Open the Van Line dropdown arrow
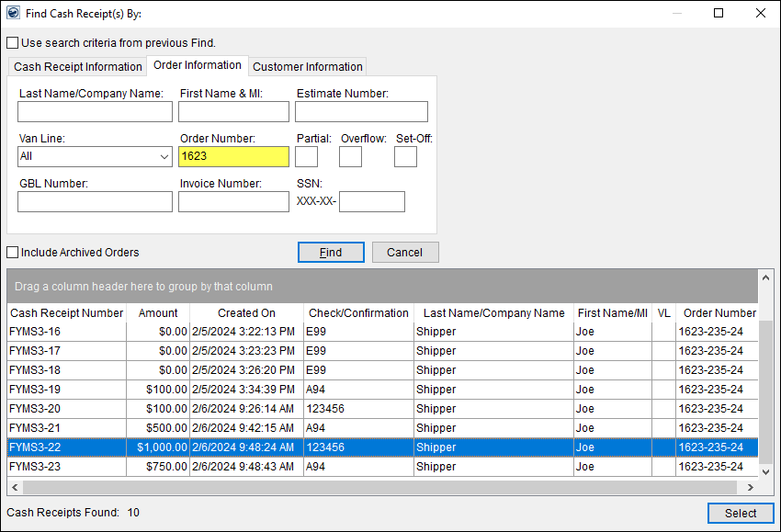The image size is (781, 532). (x=163, y=156)
